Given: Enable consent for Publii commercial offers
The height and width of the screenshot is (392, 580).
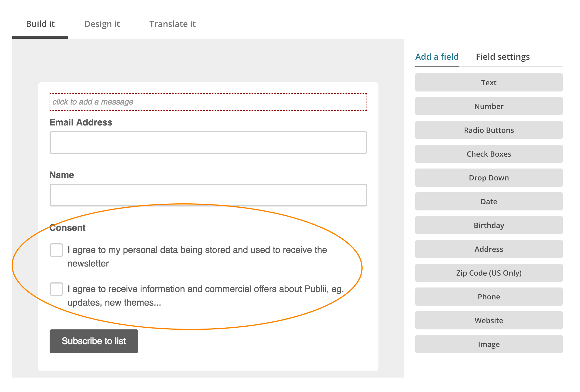Looking at the screenshot, I should (x=56, y=289).
